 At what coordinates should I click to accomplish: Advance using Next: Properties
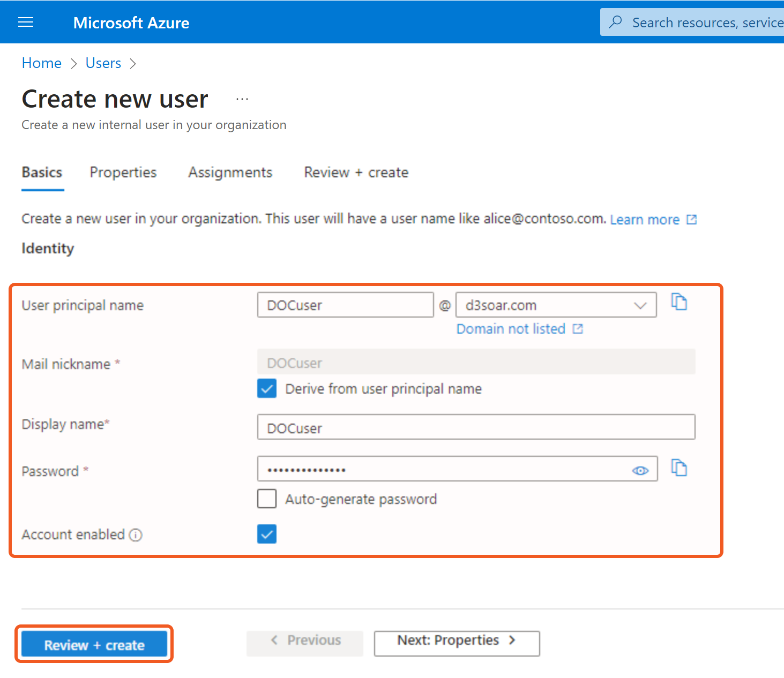[456, 640]
